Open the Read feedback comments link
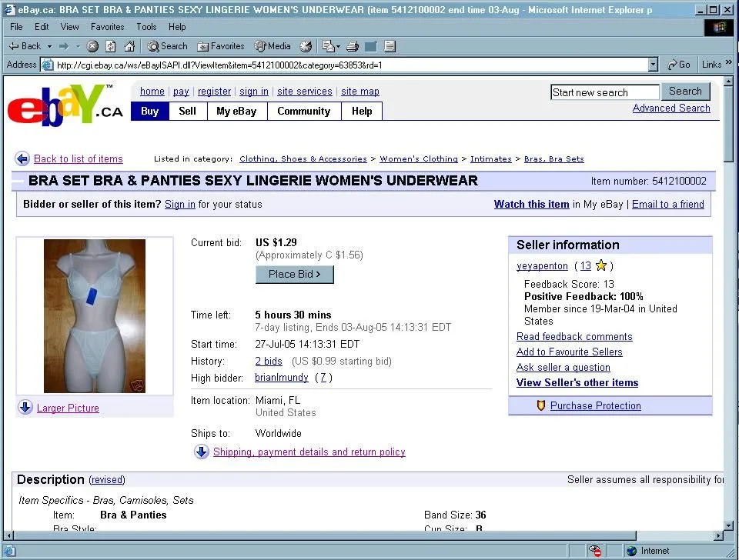This screenshot has height=560, width=739. [x=574, y=336]
